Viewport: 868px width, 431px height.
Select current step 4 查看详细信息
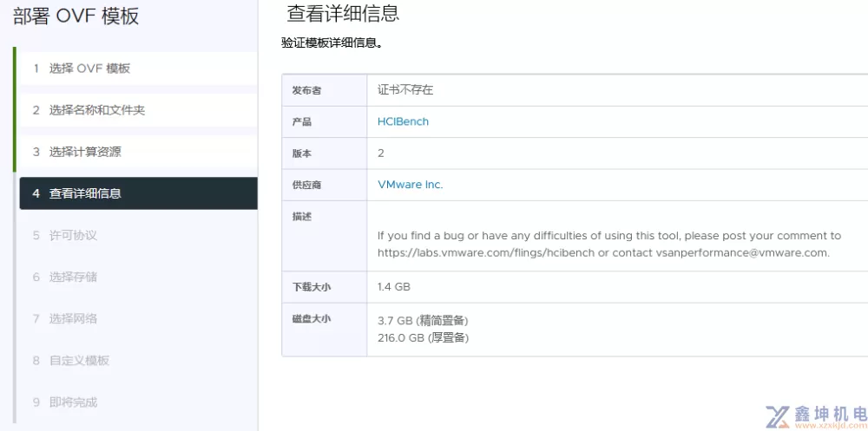tap(138, 193)
